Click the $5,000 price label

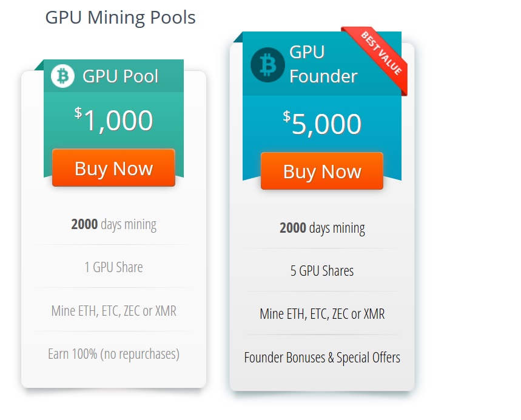[322, 124]
